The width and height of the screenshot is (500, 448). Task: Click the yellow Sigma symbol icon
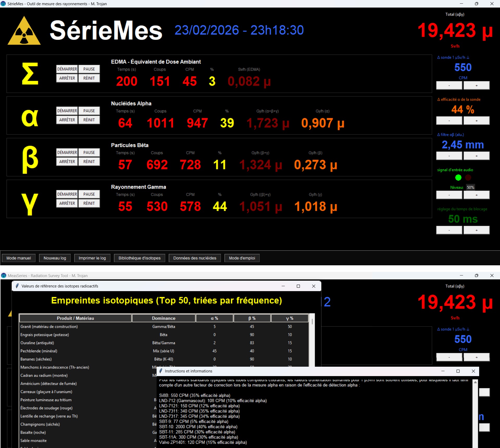pos(30,74)
